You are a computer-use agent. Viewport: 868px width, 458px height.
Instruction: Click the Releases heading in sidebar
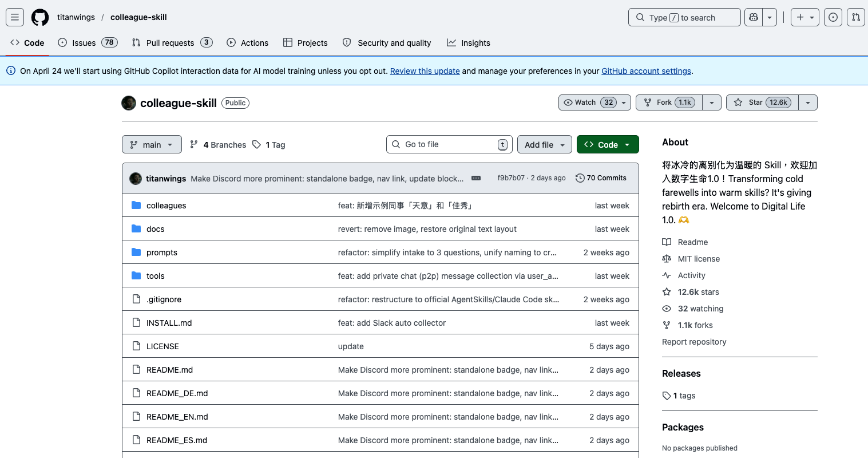pyautogui.click(x=681, y=373)
